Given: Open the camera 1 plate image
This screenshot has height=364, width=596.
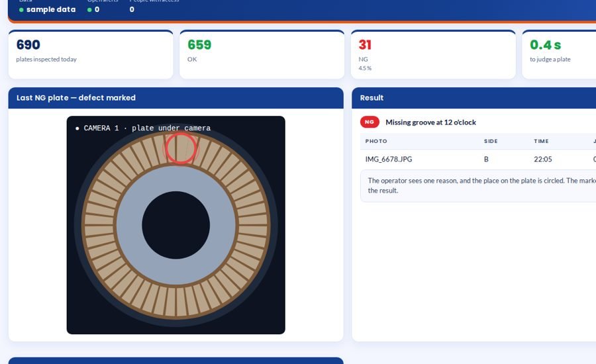Looking at the screenshot, I should tap(175, 225).
